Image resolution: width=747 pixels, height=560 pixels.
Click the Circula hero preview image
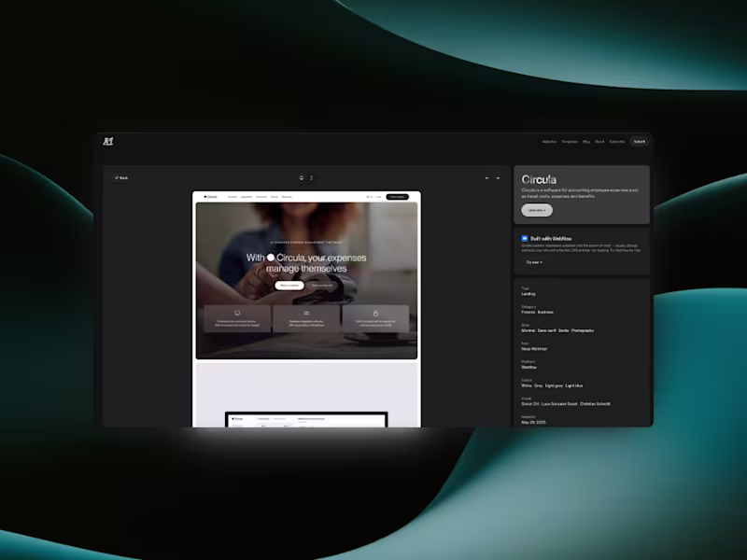[306, 281]
